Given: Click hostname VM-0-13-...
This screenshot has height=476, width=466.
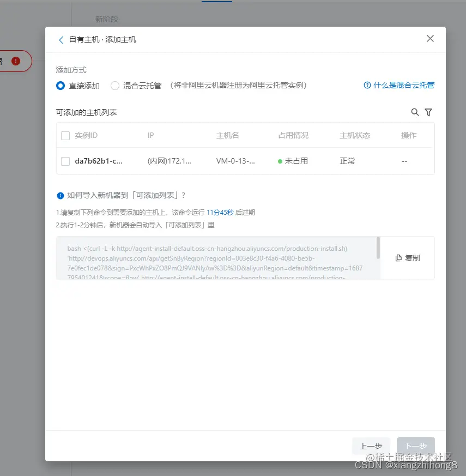Looking at the screenshot, I should [x=235, y=161].
